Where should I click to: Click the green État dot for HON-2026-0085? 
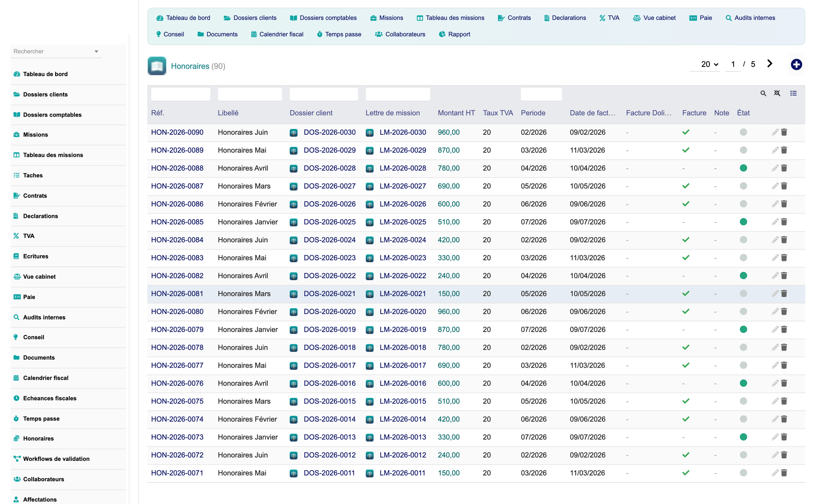point(743,222)
